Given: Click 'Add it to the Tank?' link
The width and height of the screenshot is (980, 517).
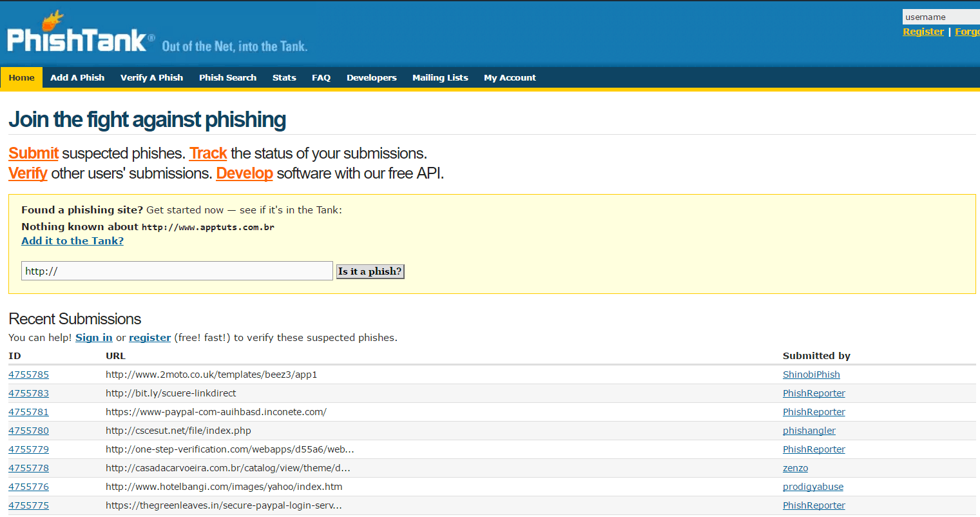Looking at the screenshot, I should [72, 240].
